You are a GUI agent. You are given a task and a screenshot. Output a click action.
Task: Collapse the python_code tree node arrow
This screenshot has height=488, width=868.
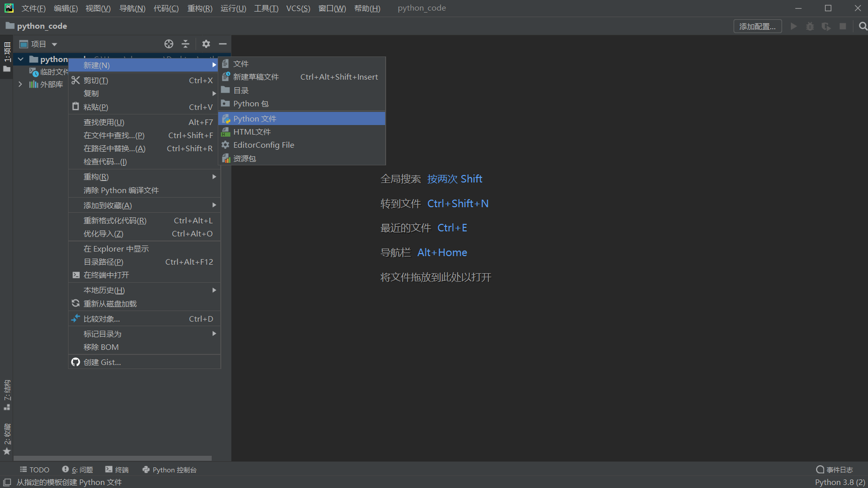pyautogui.click(x=21, y=59)
